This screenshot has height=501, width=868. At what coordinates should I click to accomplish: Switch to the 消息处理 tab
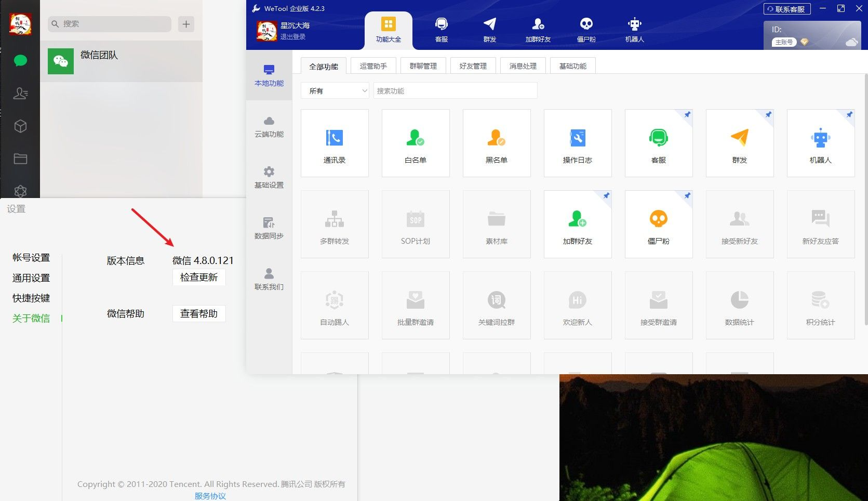click(523, 66)
